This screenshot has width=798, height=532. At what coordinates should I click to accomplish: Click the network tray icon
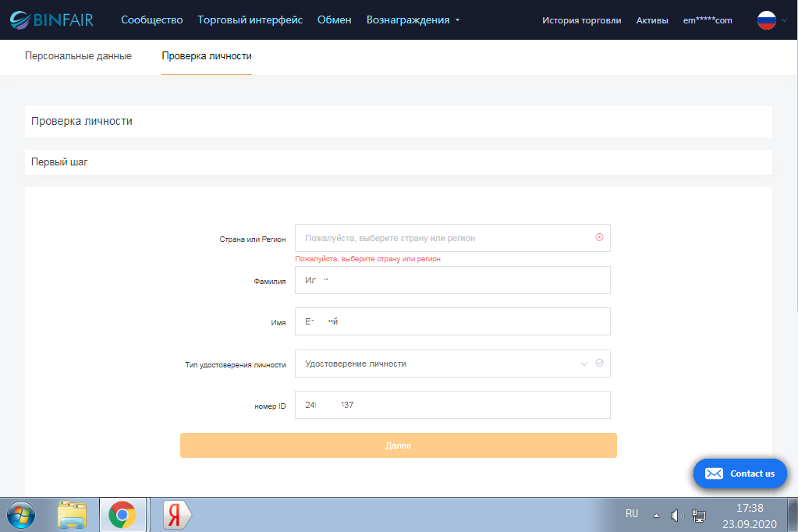(x=698, y=515)
